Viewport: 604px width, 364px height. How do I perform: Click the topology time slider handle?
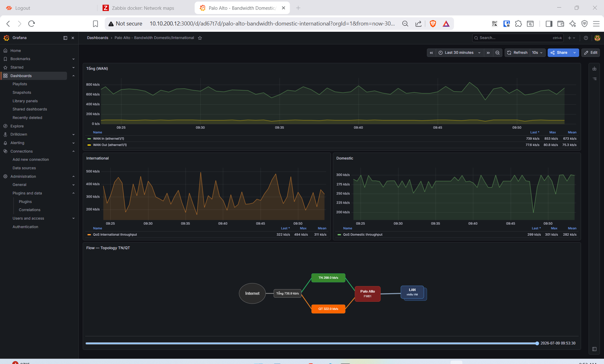click(x=537, y=344)
